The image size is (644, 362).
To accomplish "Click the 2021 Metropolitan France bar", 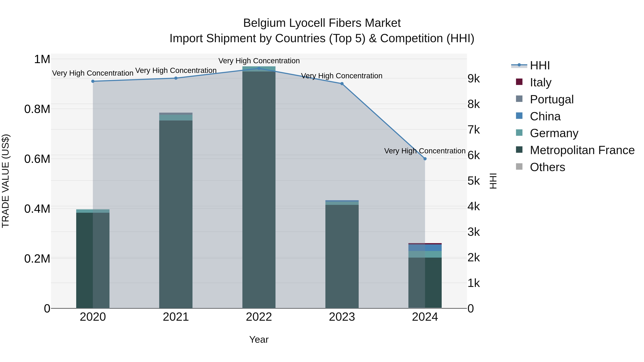I will (176, 214).
